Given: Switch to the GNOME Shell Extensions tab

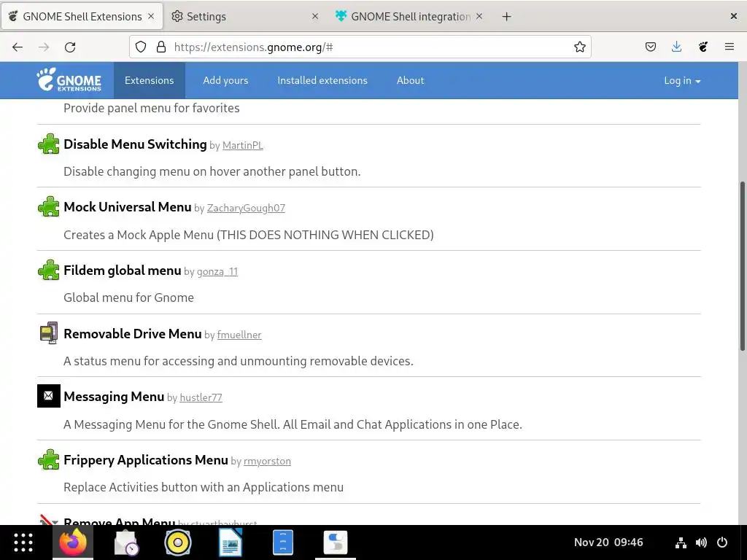Looking at the screenshot, I should click(x=82, y=16).
